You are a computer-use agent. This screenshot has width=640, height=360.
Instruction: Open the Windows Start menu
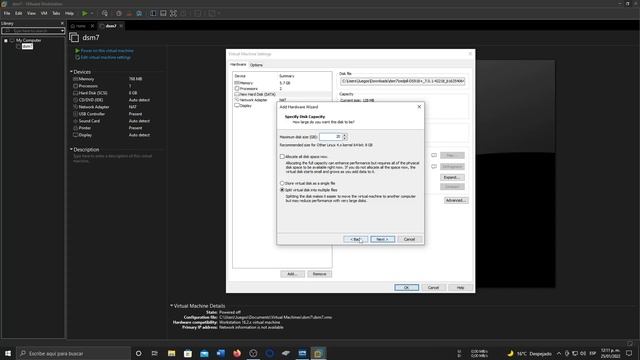[8, 353]
